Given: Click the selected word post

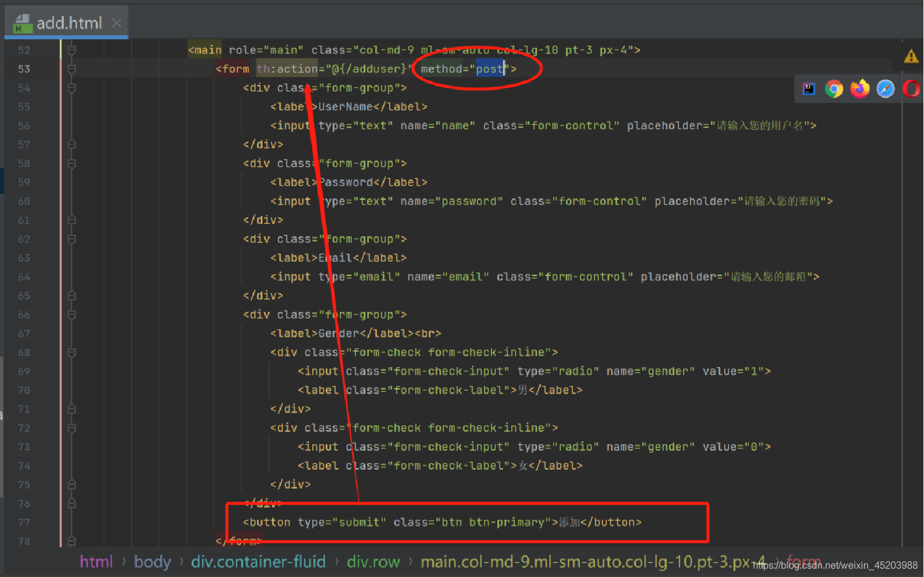Looking at the screenshot, I should pyautogui.click(x=490, y=69).
